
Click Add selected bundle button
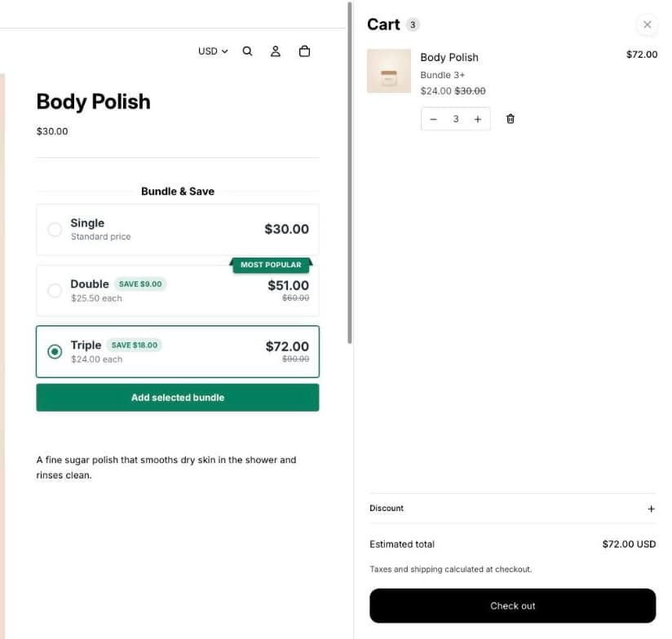pyautogui.click(x=178, y=398)
